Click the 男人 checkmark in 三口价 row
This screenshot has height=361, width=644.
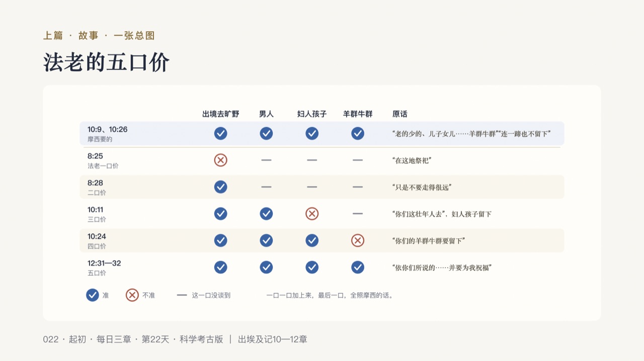pos(266,214)
